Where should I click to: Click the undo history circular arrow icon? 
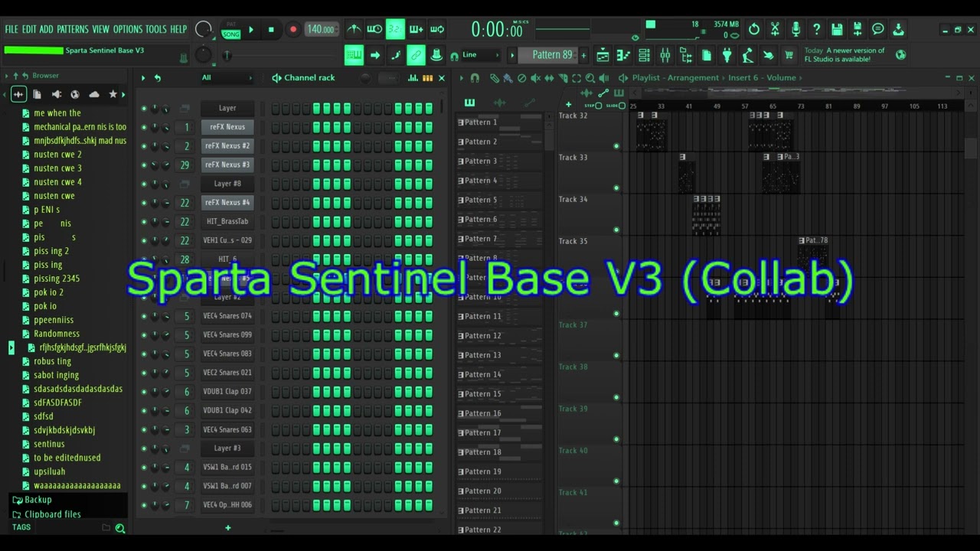[754, 29]
